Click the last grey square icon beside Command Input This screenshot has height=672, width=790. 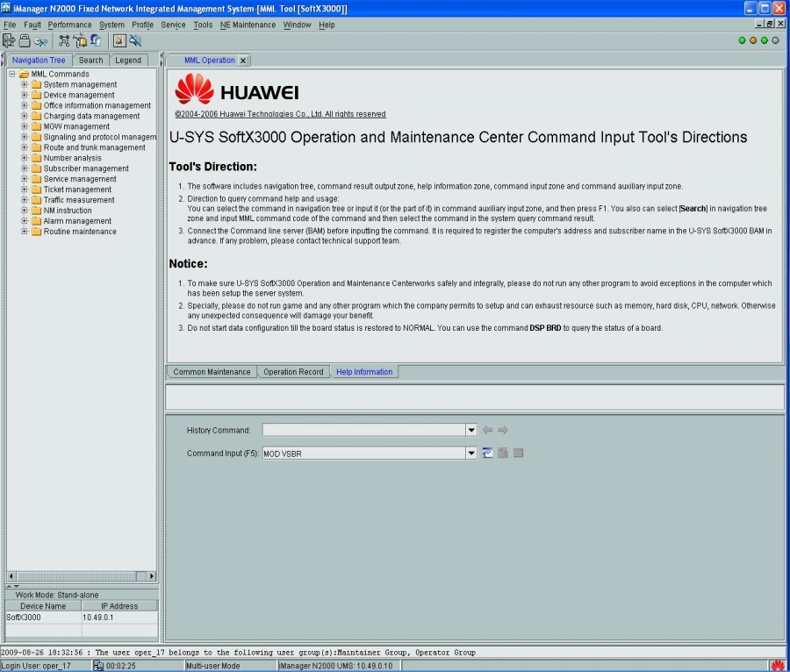pyautogui.click(x=519, y=453)
